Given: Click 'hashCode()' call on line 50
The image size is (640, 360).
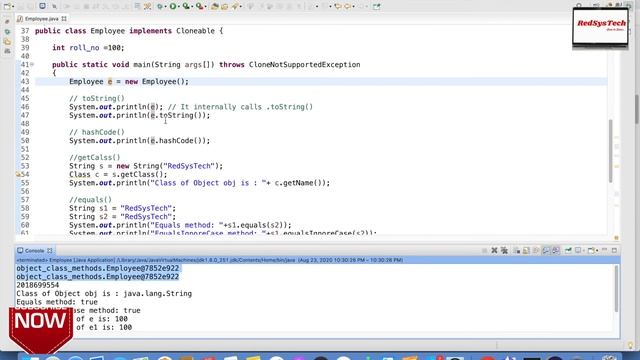Looking at the screenshot, I should [180, 141].
